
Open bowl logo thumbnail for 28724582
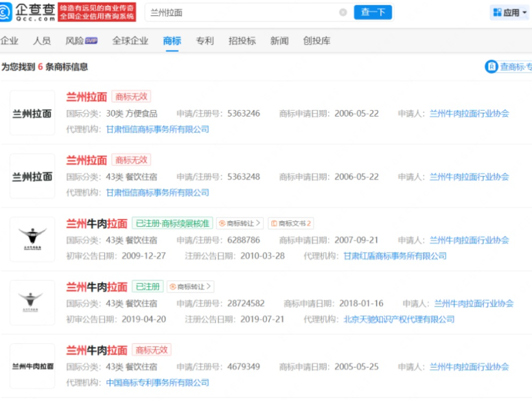pos(32,303)
